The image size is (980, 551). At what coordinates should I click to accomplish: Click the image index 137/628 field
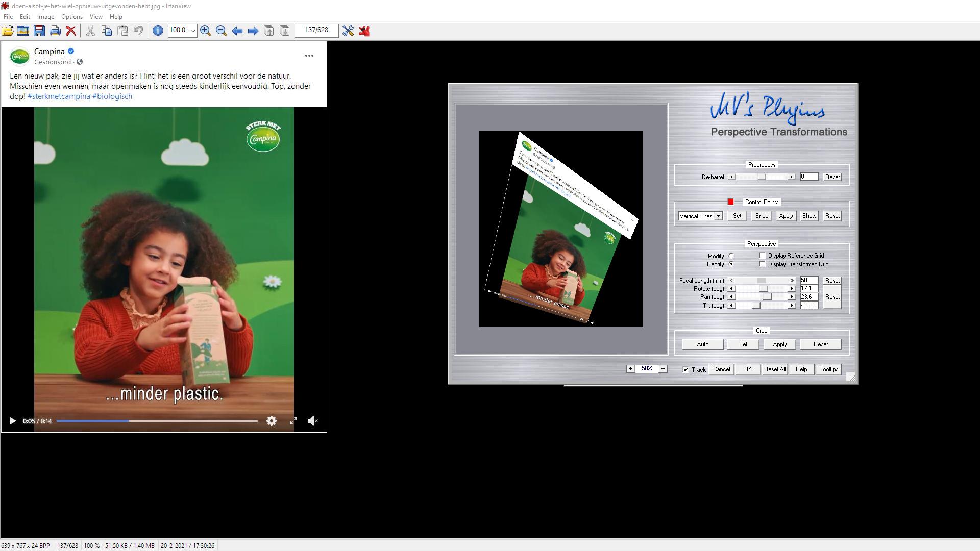tap(316, 31)
